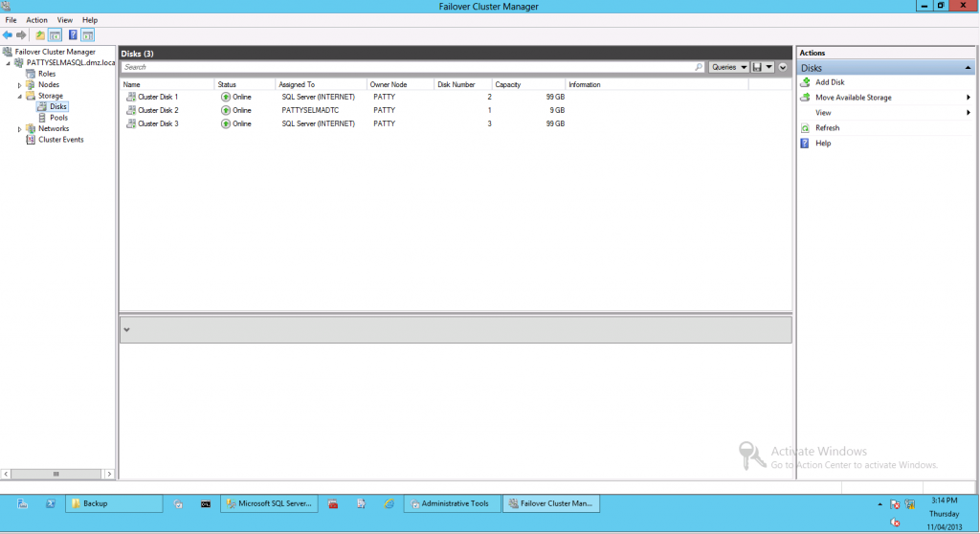Screen dimensions: 980x534
Task: Click the Up one level folder icon
Action: pyautogui.click(x=40, y=35)
